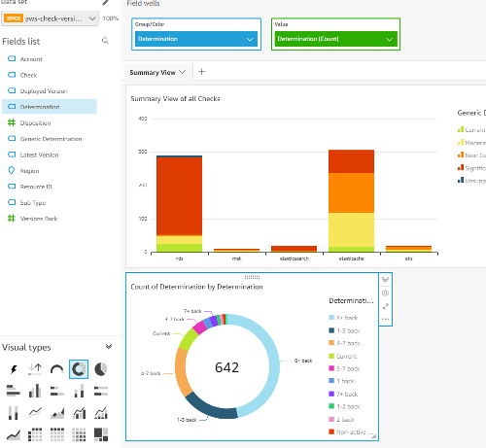This screenshot has height=448, width=486.
Task: Click the 4-7 back legend swatch
Action: 331,343
